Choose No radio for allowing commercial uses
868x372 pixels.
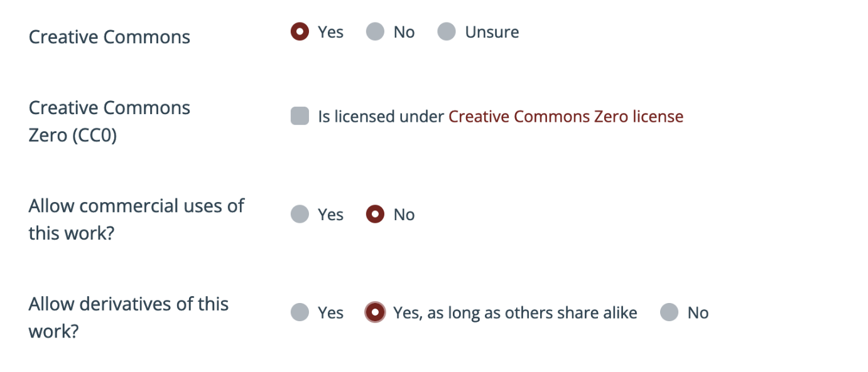375,215
